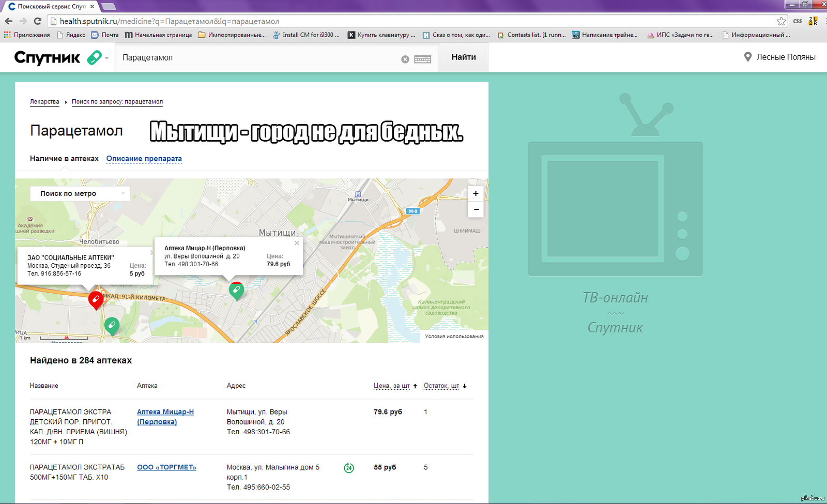Open Купить клавиатуру bookmark
Viewport: 827px width, 504px height.
coord(381,35)
